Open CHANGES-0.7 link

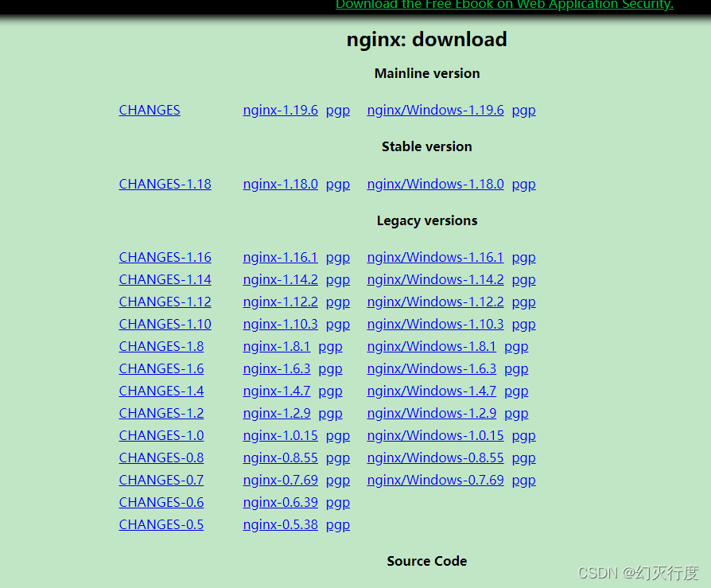161,480
